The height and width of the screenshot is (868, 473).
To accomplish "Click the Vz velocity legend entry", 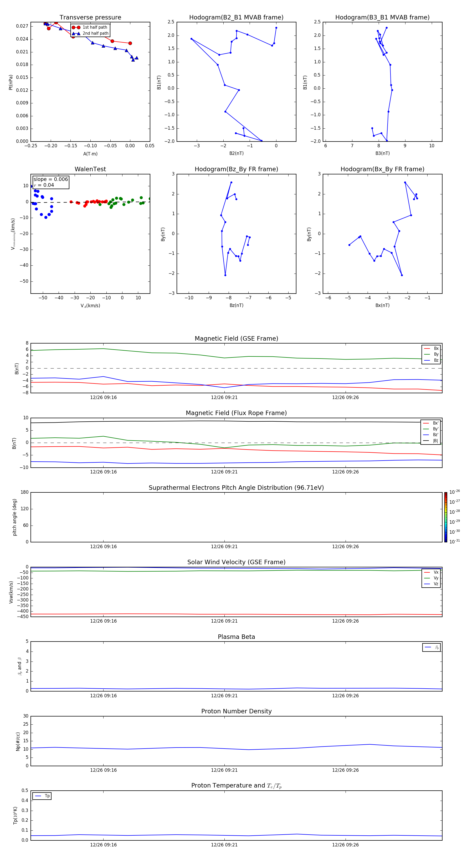I will click(431, 584).
